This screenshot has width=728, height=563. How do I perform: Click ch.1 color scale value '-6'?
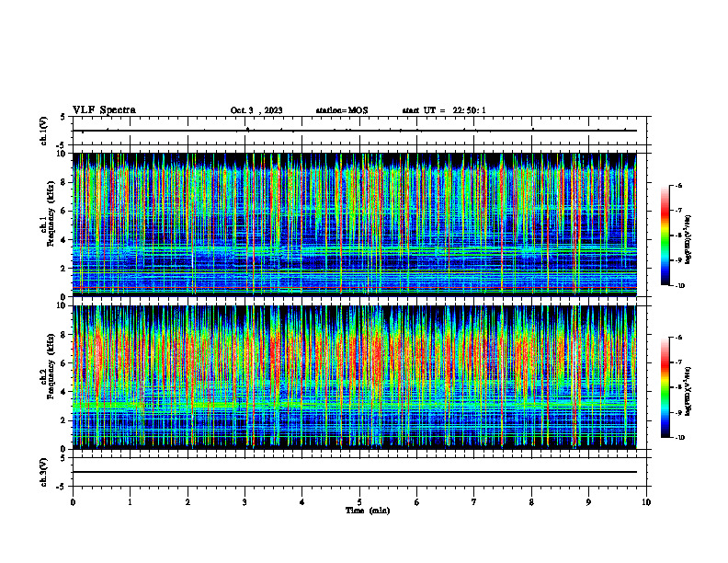(677, 185)
